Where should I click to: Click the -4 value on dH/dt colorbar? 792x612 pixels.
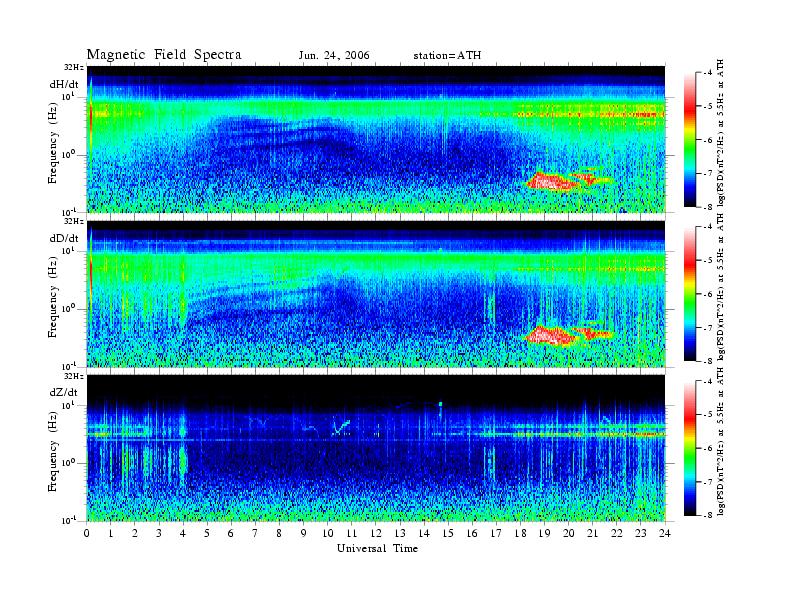[x=708, y=73]
